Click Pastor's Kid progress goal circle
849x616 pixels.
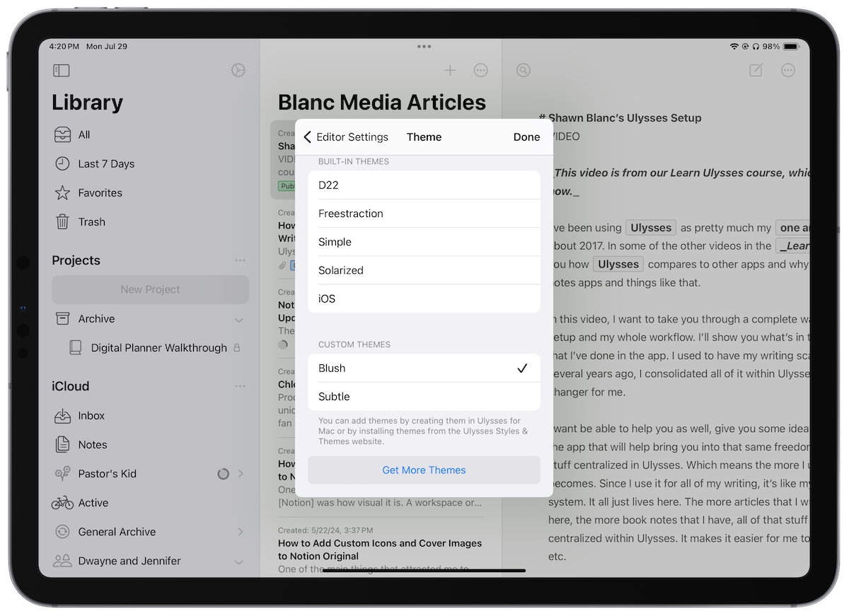coord(223,474)
